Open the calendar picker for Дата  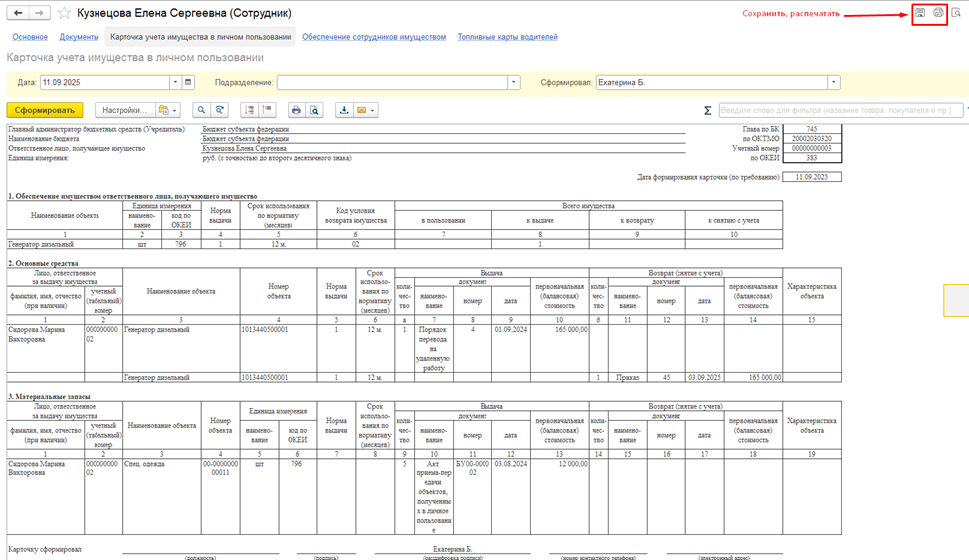(188, 82)
